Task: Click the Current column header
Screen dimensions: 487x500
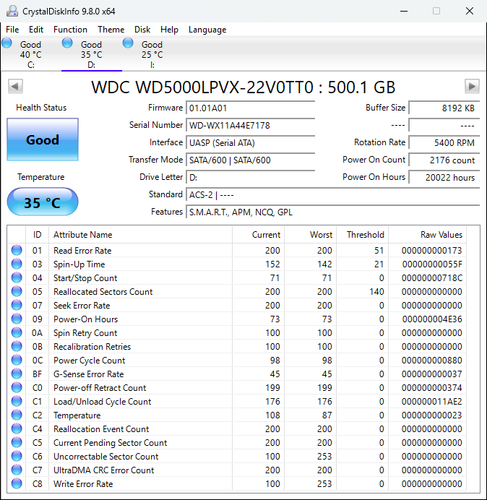Action: click(x=258, y=235)
